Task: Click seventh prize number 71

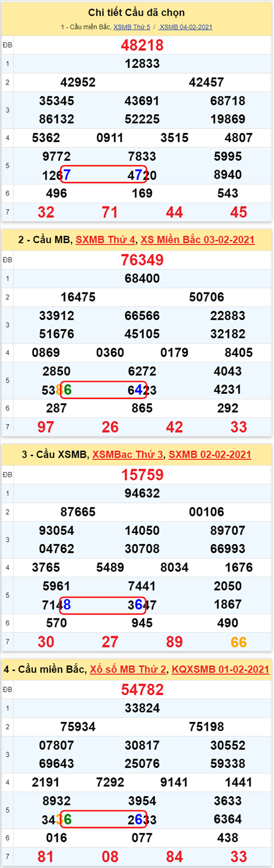Action: click(110, 212)
